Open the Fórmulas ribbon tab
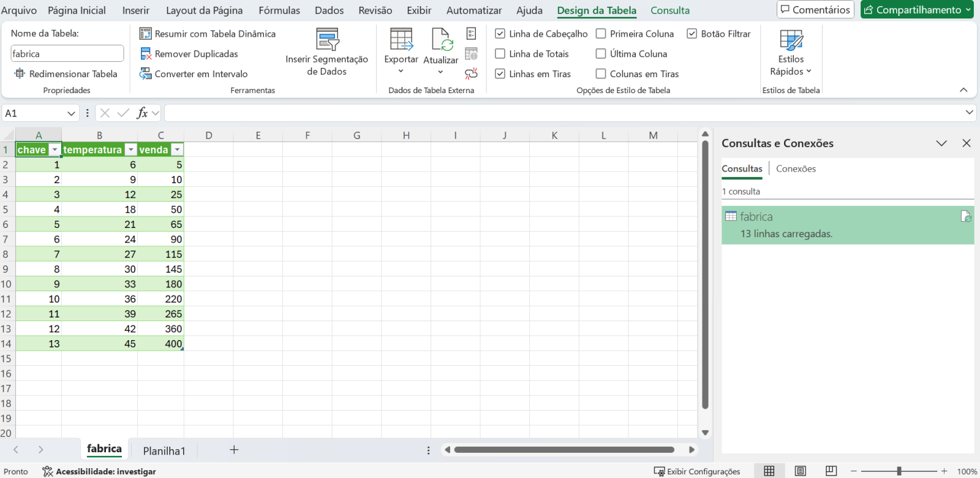 279,10
